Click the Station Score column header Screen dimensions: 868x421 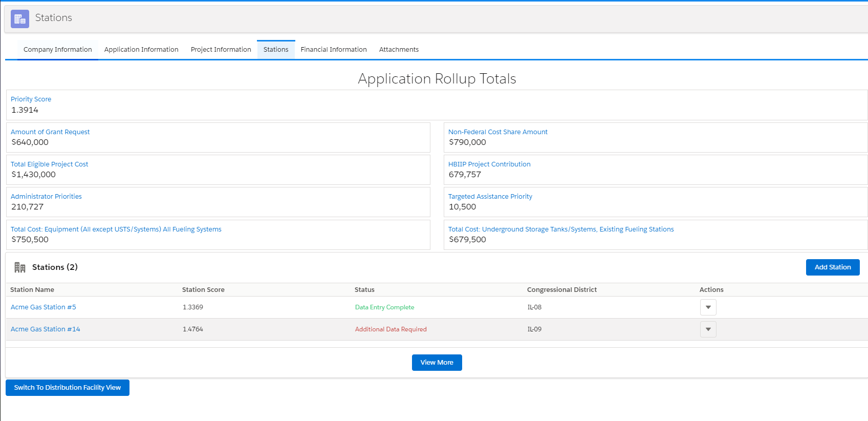(203, 290)
